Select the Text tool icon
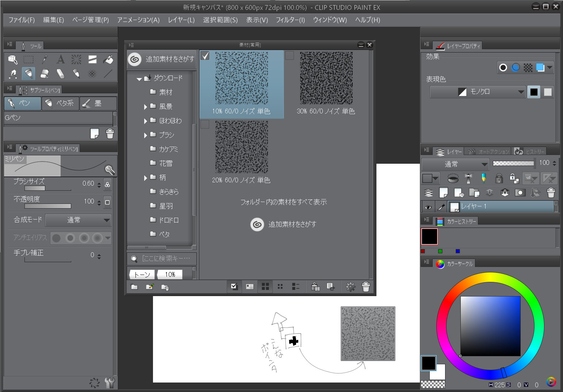This screenshot has height=392, width=563. 61,59
